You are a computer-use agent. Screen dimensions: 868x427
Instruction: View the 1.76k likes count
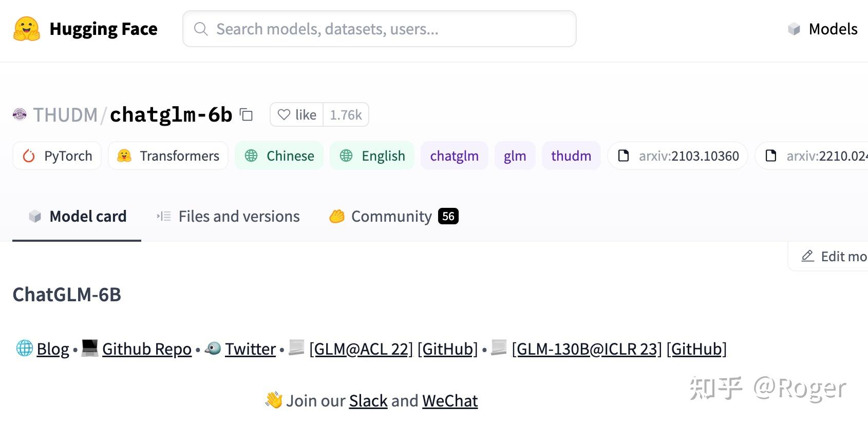[346, 114]
